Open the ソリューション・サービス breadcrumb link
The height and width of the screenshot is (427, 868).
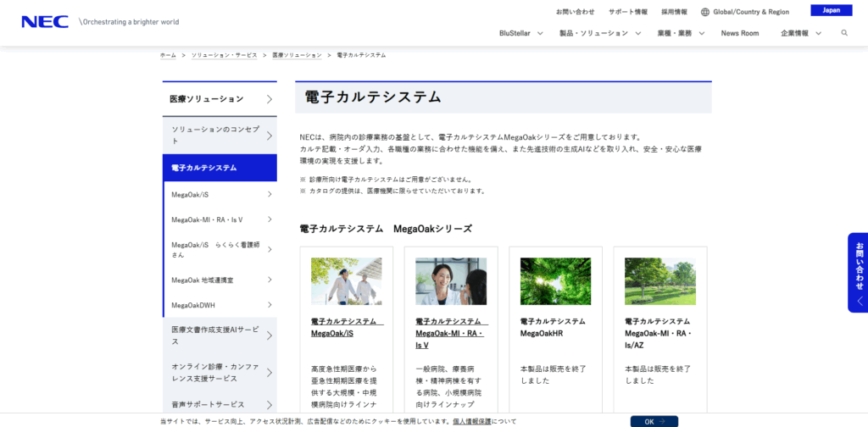point(224,55)
